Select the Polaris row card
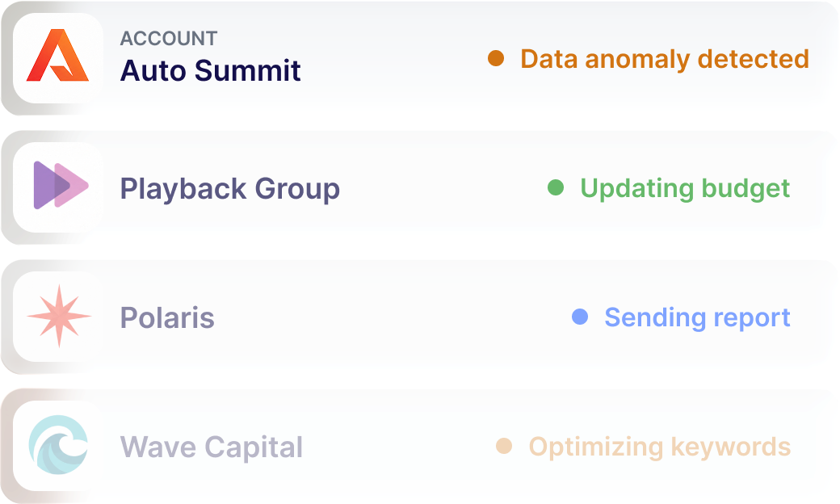 [420, 317]
